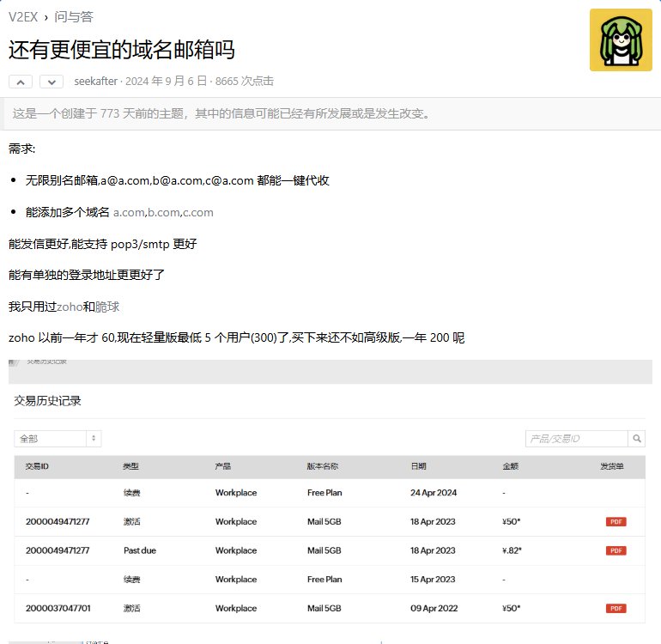The image size is (661, 644).
Task: Select the 773 天前 notice banner
Action: [x=332, y=113]
